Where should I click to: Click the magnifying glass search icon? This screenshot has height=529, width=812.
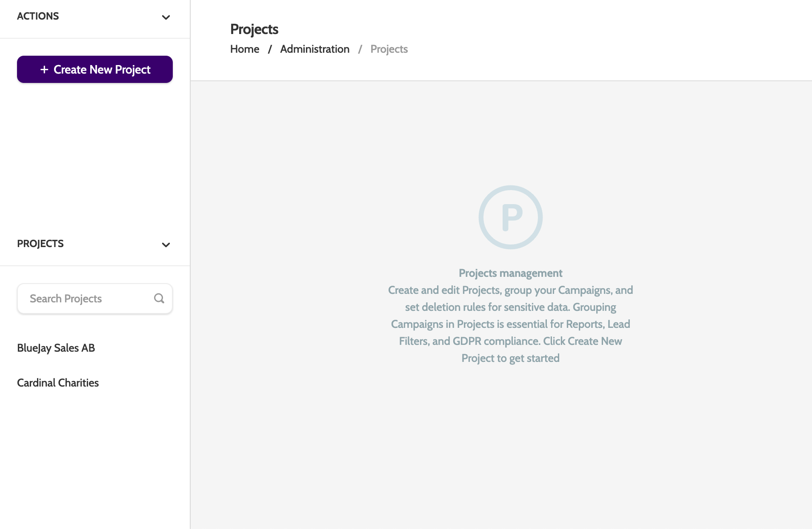click(x=159, y=299)
